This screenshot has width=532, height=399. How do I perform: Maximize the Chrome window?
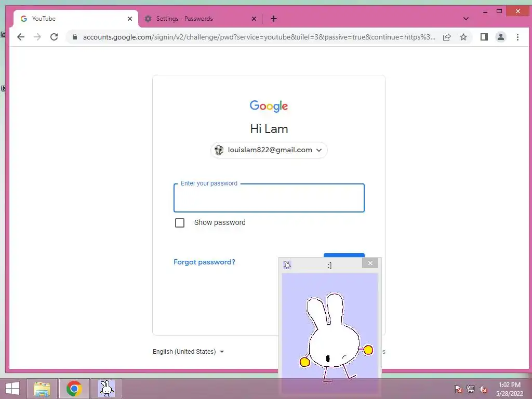coord(499,11)
